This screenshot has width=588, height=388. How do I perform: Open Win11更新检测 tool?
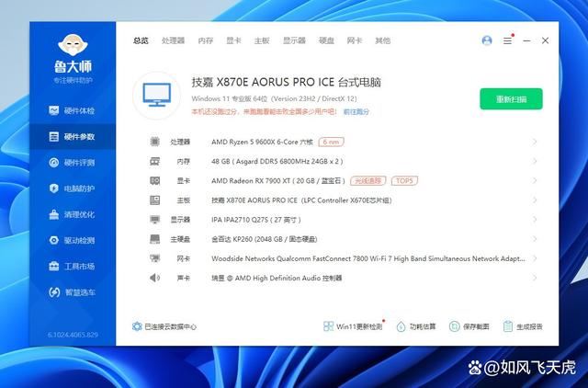click(352, 326)
